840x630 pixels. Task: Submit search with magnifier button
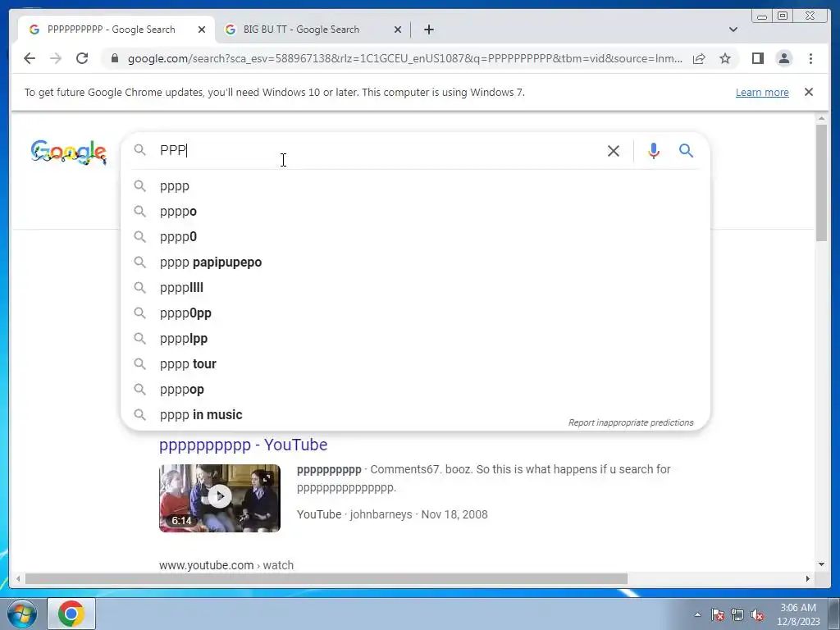click(x=687, y=151)
